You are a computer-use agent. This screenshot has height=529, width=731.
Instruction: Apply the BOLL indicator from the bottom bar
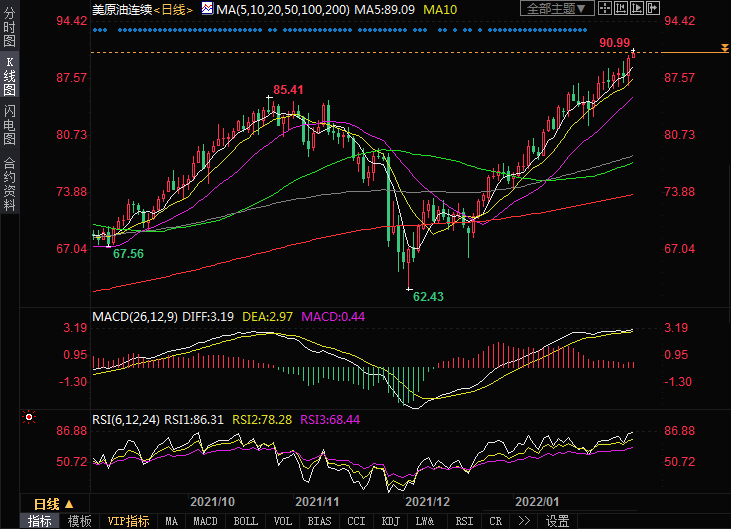tap(245, 521)
